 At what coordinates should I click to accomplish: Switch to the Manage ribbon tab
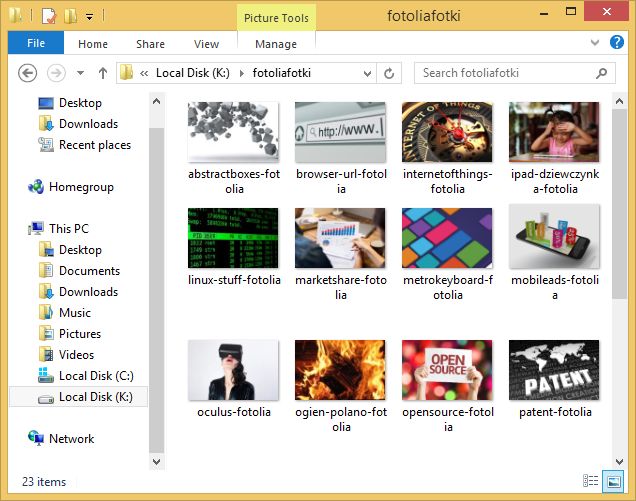click(276, 44)
